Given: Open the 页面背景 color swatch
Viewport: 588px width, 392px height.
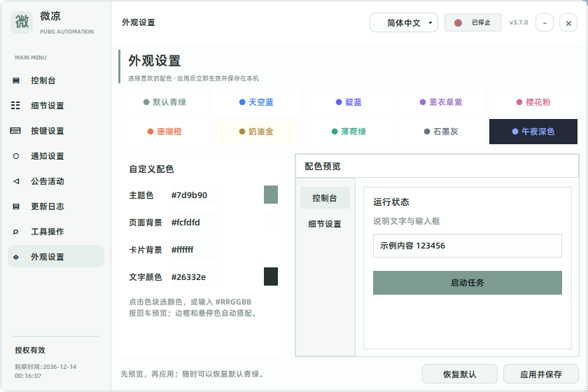Looking at the screenshot, I should pos(271,222).
